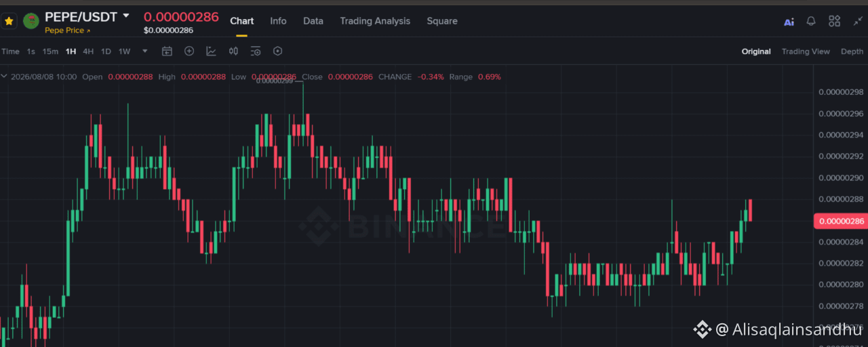This screenshot has height=347, width=868.
Task: Collapse chart with the shrink arrows icon
Action: click(858, 21)
